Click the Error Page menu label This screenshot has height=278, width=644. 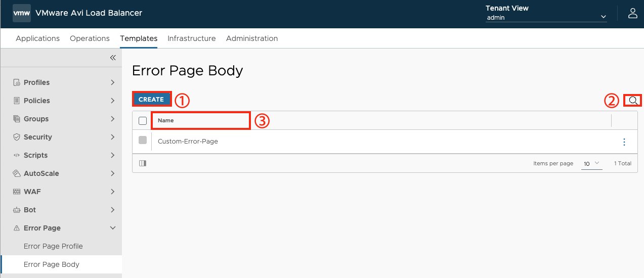[42, 228]
